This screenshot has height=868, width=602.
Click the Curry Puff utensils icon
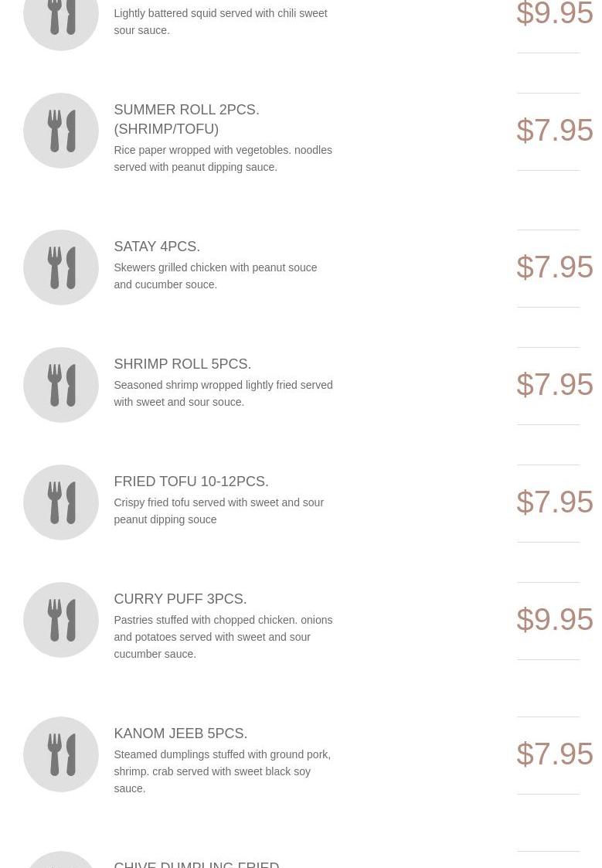tap(61, 620)
